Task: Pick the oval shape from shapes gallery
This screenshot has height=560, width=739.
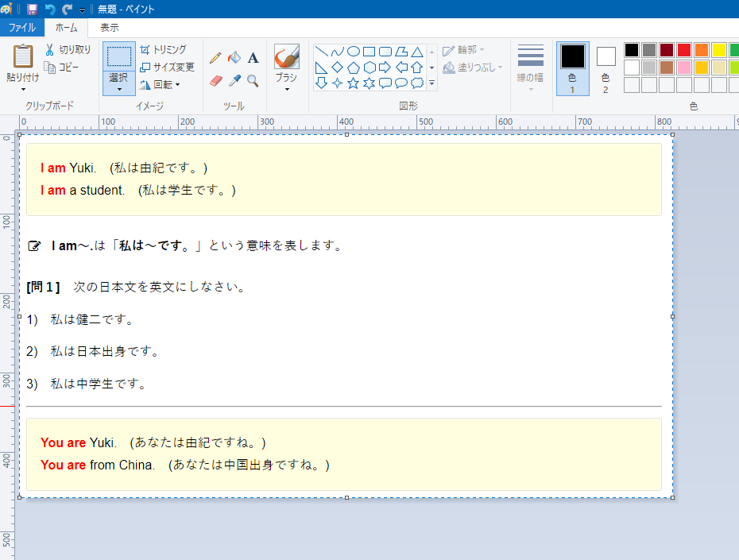Action: coord(353,52)
